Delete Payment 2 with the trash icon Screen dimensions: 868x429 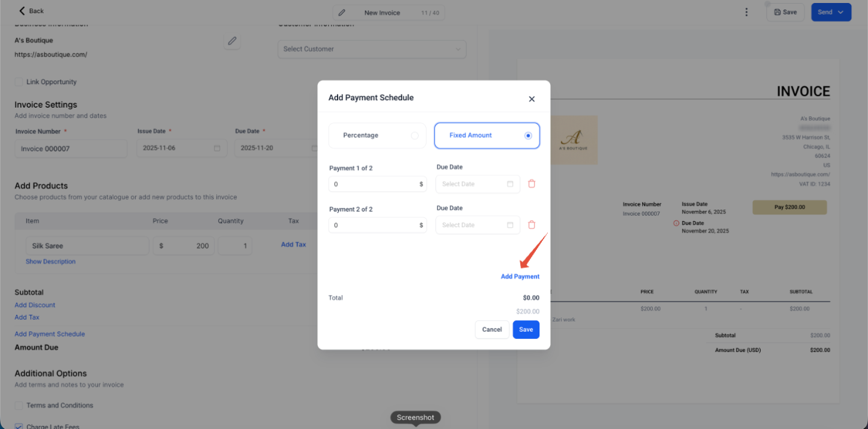pos(532,225)
